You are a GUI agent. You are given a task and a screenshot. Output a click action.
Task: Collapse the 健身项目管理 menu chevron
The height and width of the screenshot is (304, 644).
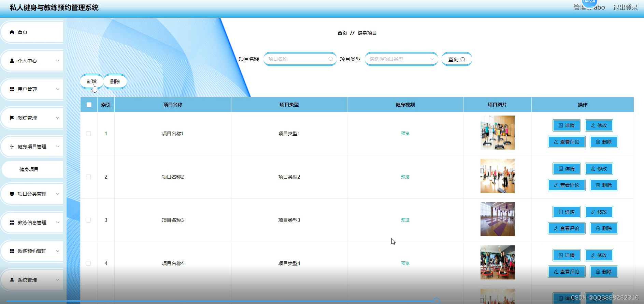[x=58, y=147]
